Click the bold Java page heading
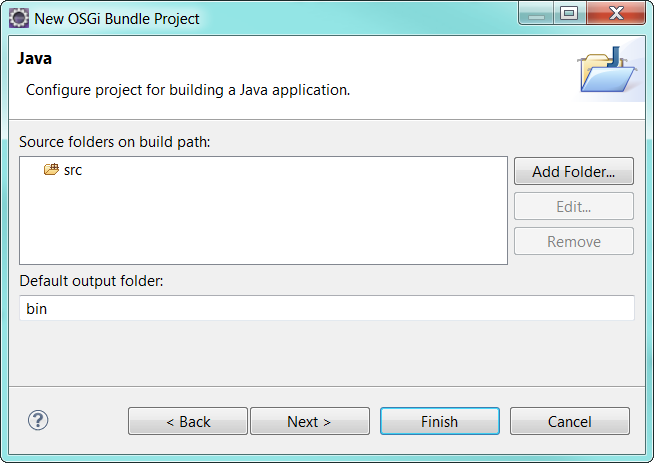The height and width of the screenshot is (463, 654). click(x=34, y=59)
